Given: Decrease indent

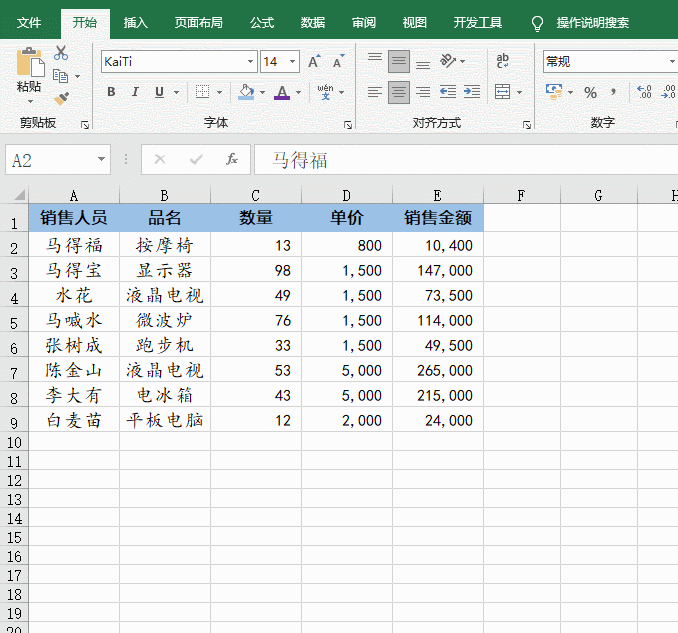Looking at the screenshot, I should tap(448, 92).
